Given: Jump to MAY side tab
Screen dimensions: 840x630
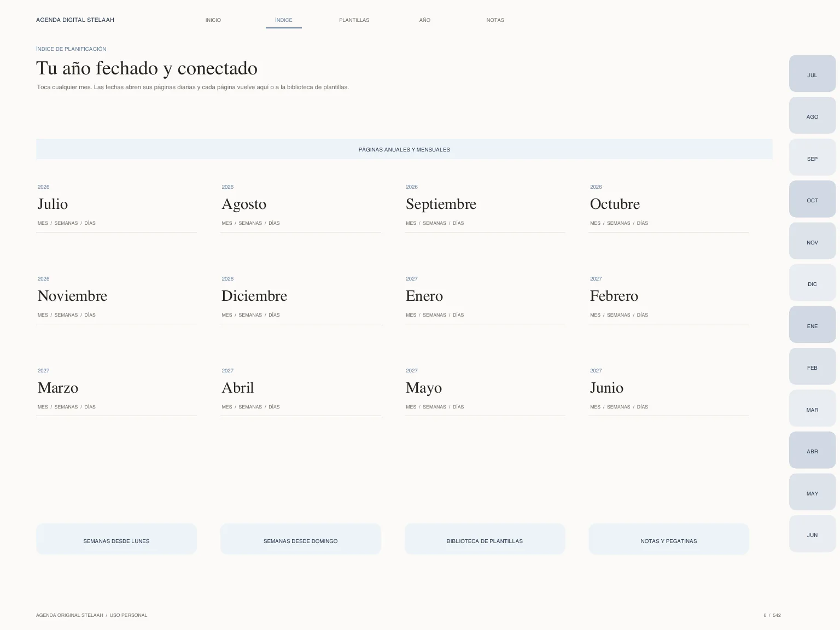Looking at the screenshot, I should click(812, 492).
